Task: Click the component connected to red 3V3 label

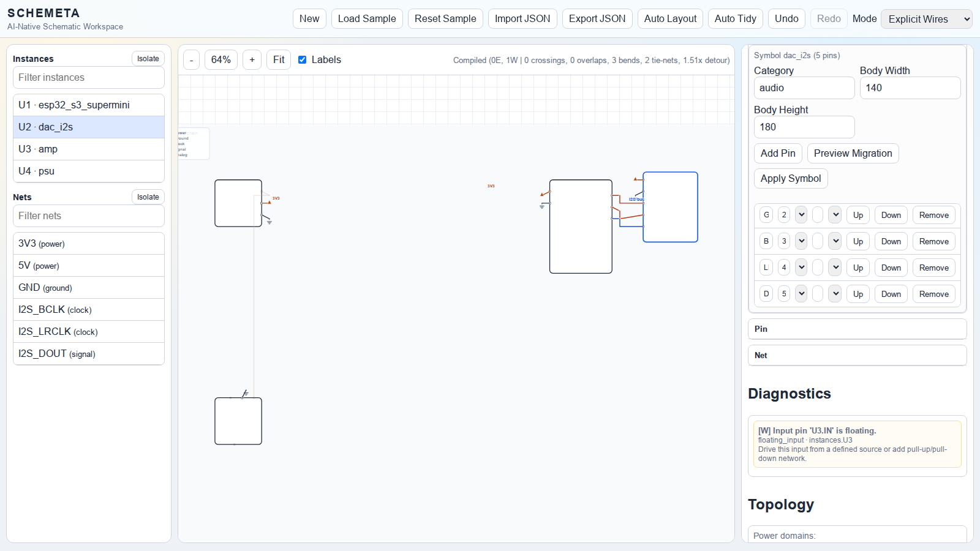Action: (238, 203)
